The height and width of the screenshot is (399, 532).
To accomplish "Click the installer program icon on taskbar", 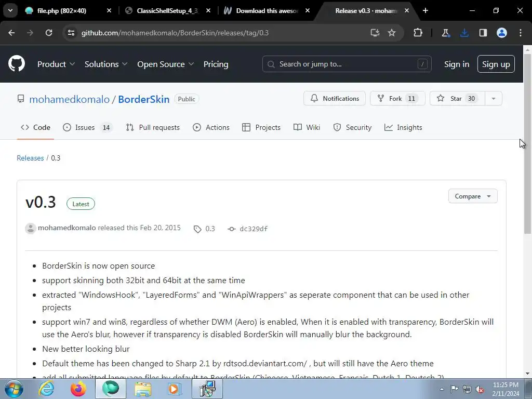I will pyautogui.click(x=207, y=389).
